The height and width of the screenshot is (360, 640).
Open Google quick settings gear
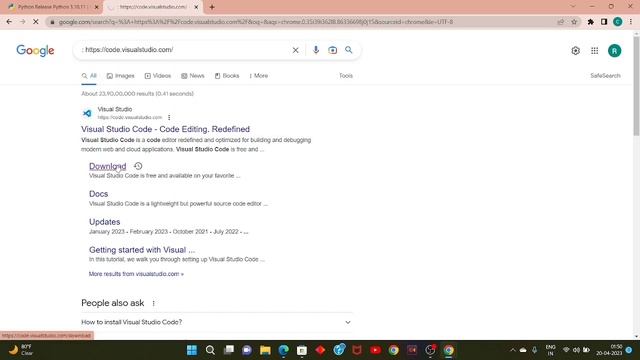pos(576,51)
